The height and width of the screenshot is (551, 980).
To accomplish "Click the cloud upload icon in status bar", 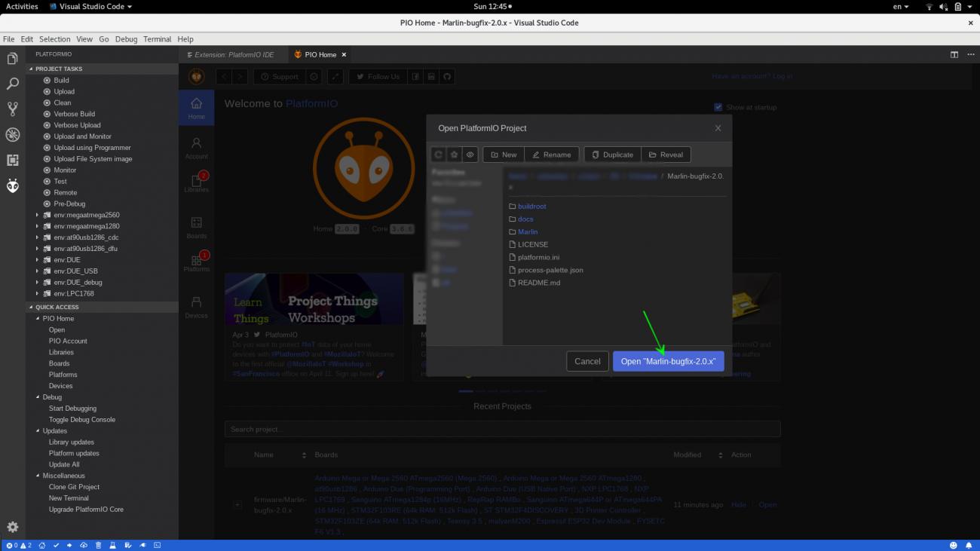I will pyautogui.click(x=84, y=545).
